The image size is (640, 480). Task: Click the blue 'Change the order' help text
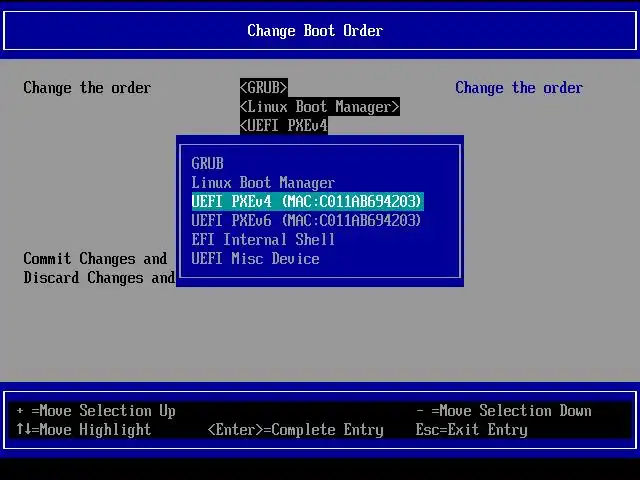(519, 88)
